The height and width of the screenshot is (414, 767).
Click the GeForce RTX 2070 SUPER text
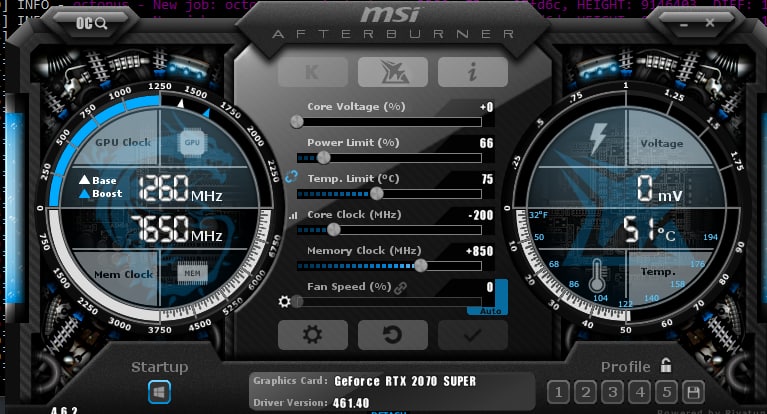click(405, 381)
